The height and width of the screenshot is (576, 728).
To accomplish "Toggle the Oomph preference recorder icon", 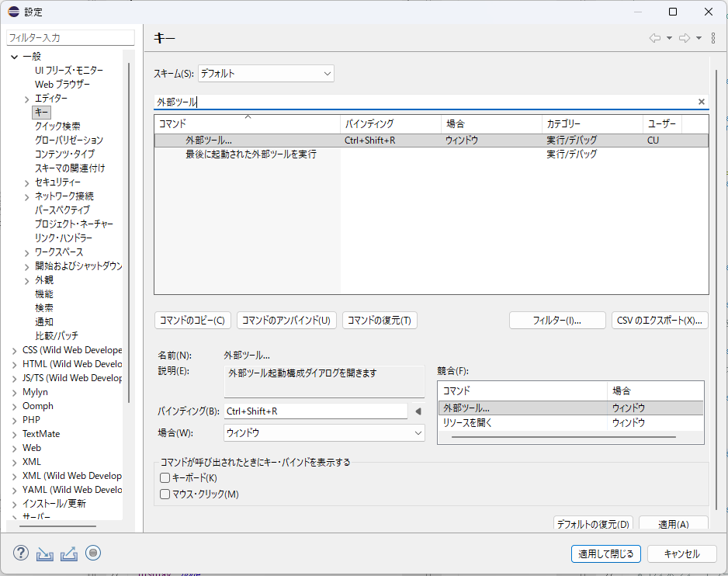I will click(93, 553).
